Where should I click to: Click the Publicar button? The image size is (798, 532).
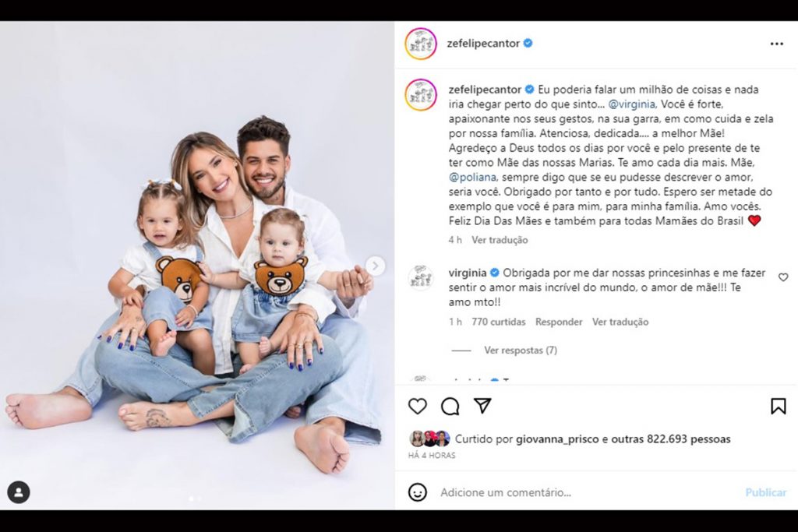tap(765, 492)
